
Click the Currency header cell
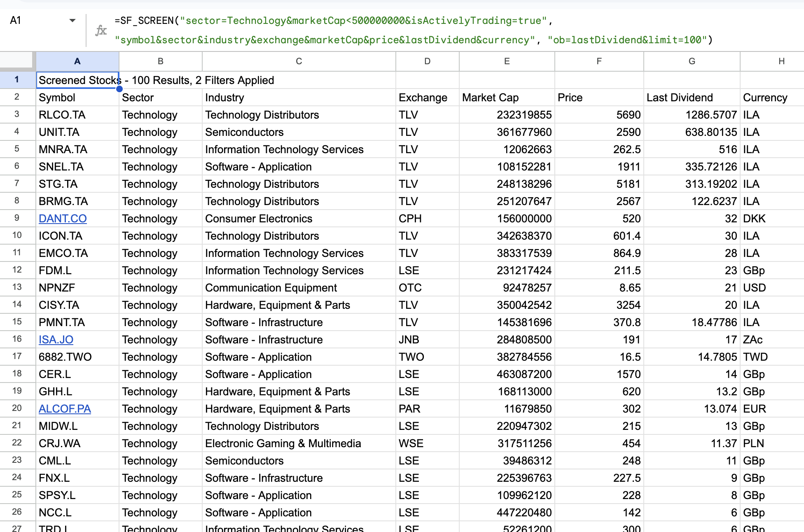772,98
